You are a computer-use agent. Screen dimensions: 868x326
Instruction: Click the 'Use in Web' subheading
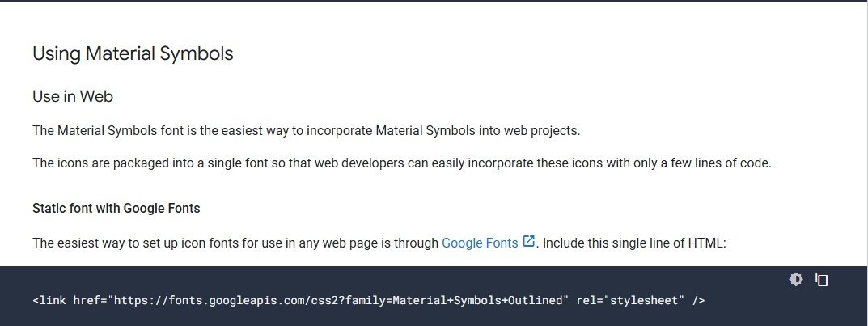click(73, 97)
